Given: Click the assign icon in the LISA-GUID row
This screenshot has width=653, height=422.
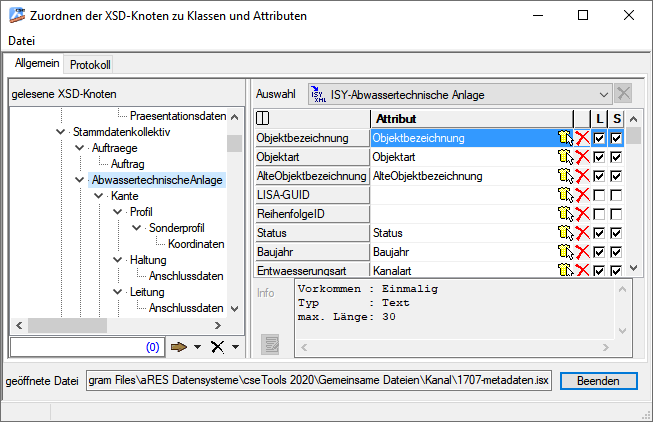Looking at the screenshot, I should [x=564, y=195].
